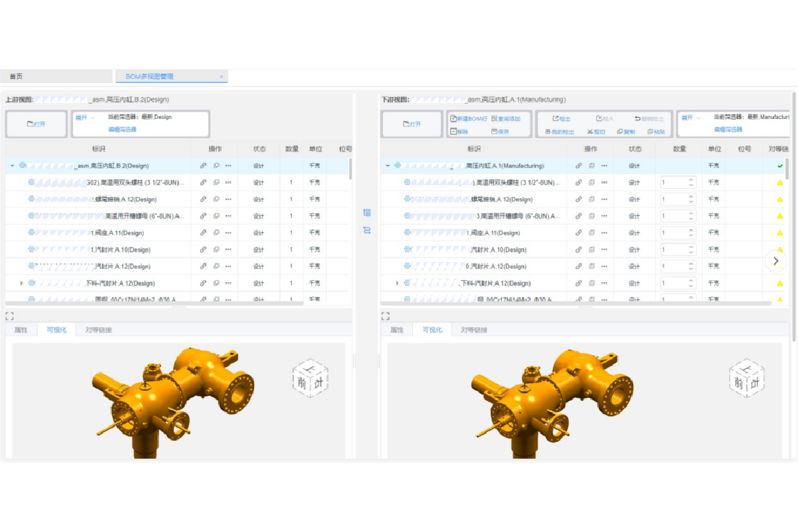798x532 pixels.
Task: Click 查询添加 button
Action: tap(506, 118)
